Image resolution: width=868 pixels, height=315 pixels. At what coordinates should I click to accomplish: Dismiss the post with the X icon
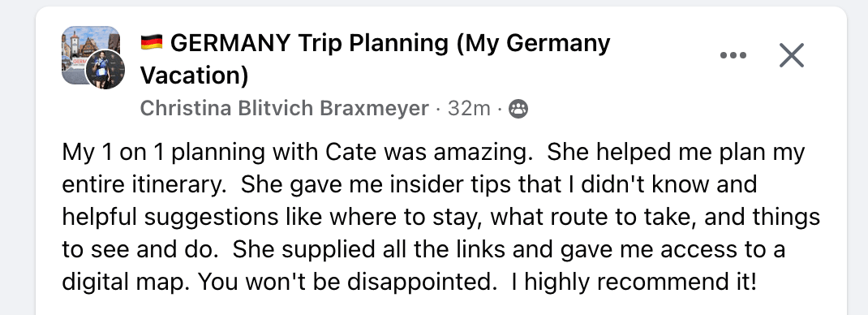(x=792, y=55)
